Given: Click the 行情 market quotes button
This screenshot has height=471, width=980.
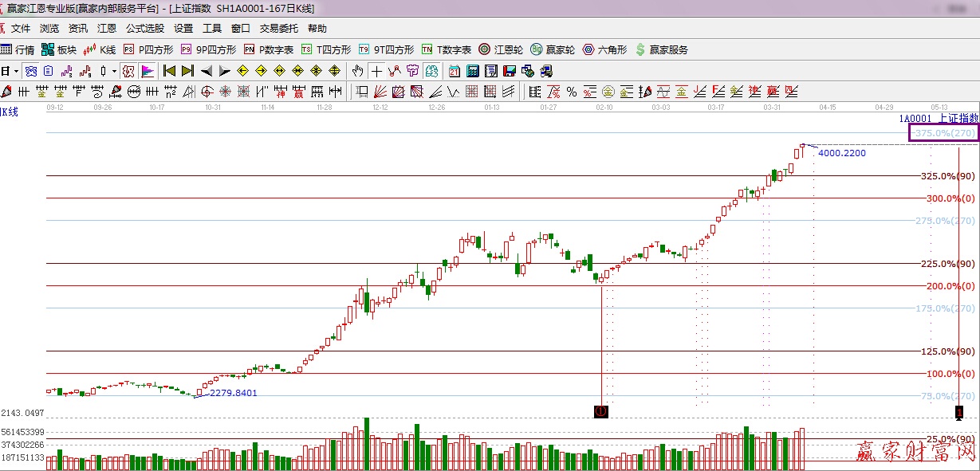Looking at the screenshot, I should 18,49.
